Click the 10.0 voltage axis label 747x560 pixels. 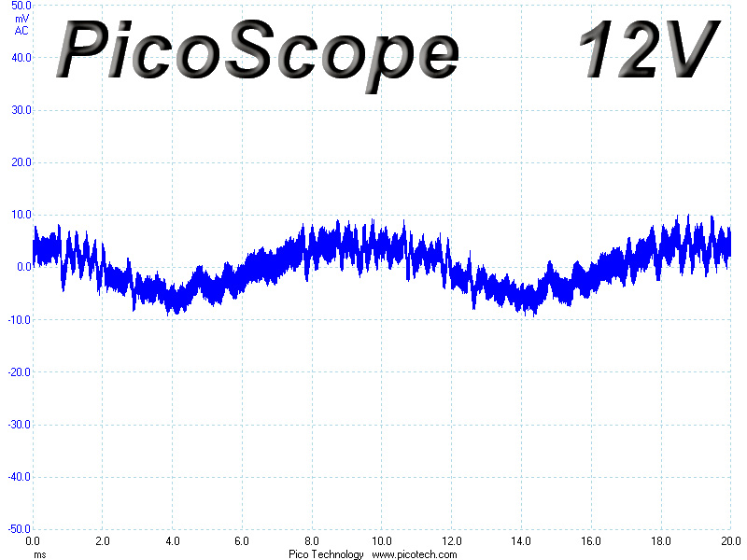coord(21,215)
